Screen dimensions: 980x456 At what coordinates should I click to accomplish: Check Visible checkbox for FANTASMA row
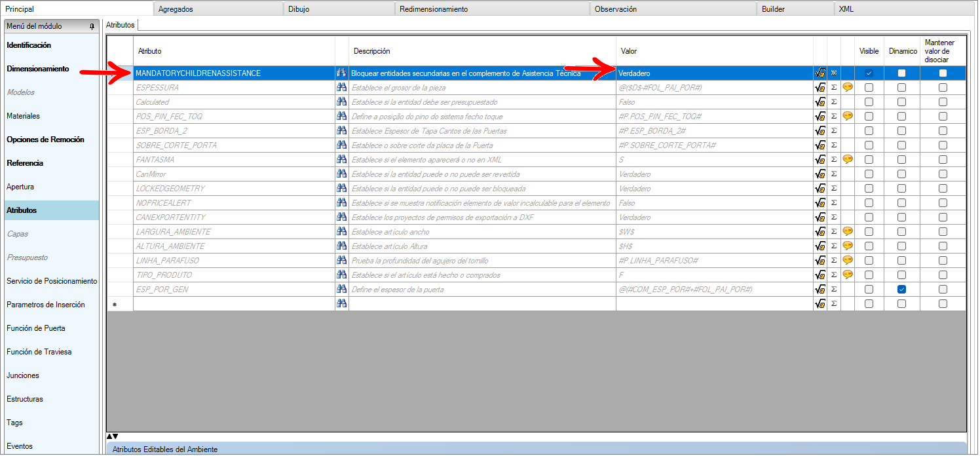(x=869, y=160)
